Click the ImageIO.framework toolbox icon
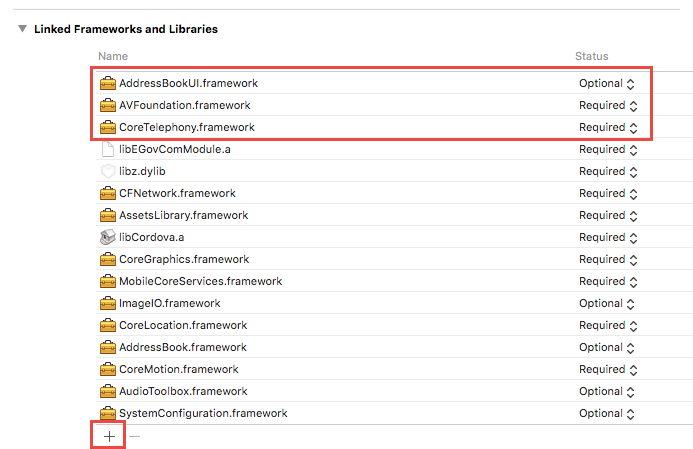Screen dimensions: 693x449 tap(108, 303)
